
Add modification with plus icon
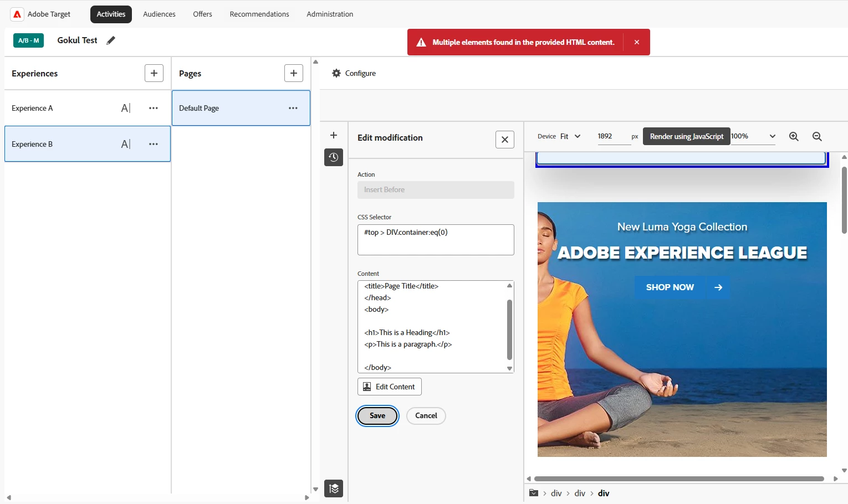click(334, 135)
